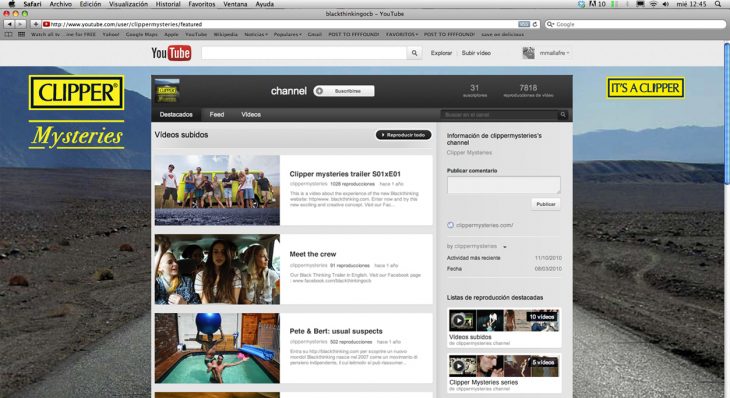The width and height of the screenshot is (730, 398).
Task: Click the globe icon beside clippermysteries.com
Action: click(450, 225)
